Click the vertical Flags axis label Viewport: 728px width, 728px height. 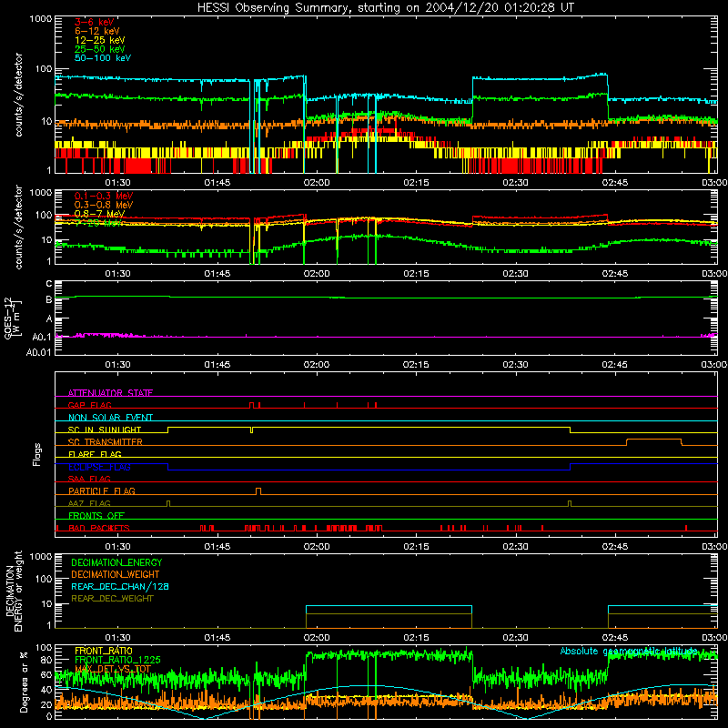(x=37, y=454)
